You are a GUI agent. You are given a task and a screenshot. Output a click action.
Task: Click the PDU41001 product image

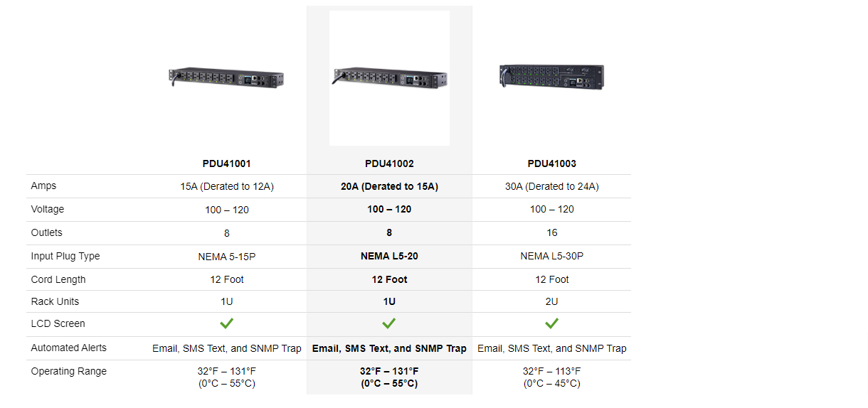point(226,77)
